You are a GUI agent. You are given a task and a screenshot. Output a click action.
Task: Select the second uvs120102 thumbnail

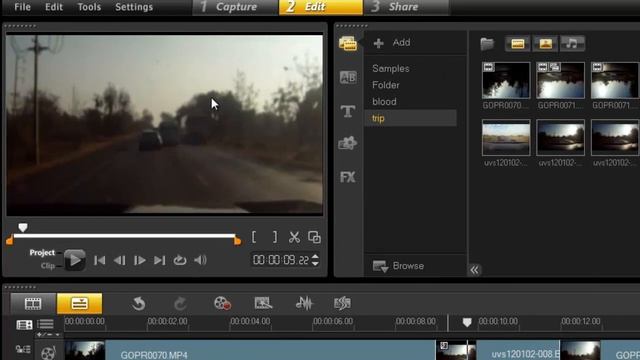point(560,138)
